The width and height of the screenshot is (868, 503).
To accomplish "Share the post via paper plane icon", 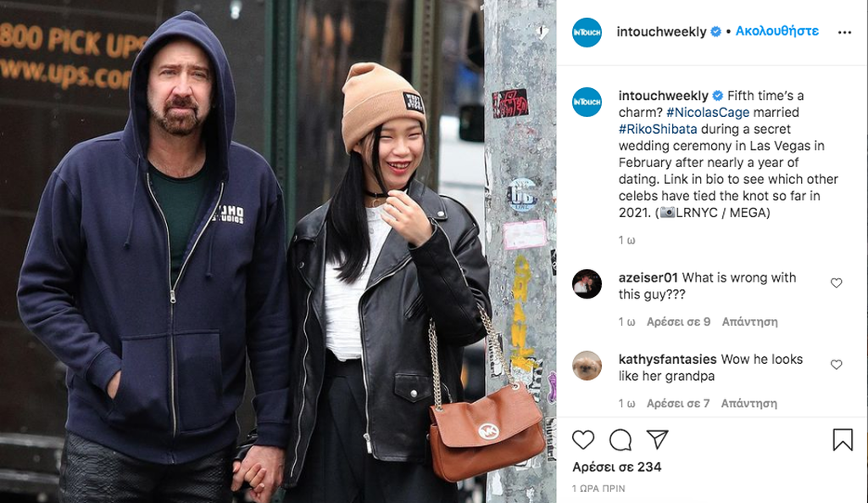I will [x=657, y=439].
